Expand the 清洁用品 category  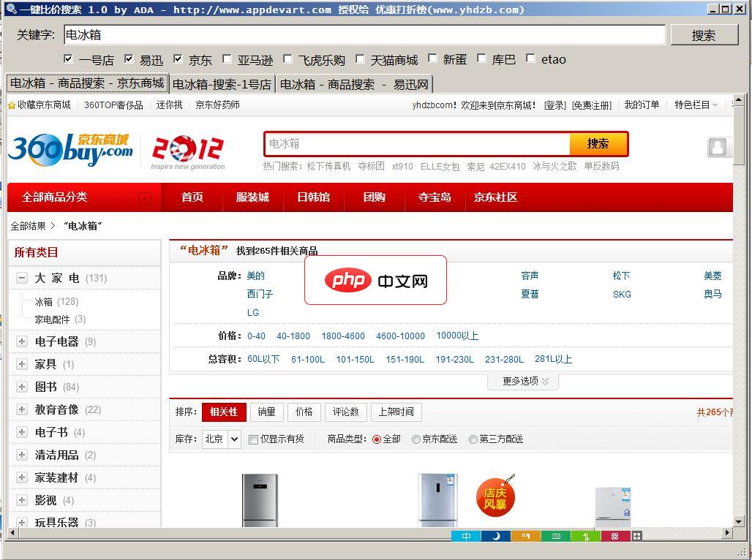[22, 455]
